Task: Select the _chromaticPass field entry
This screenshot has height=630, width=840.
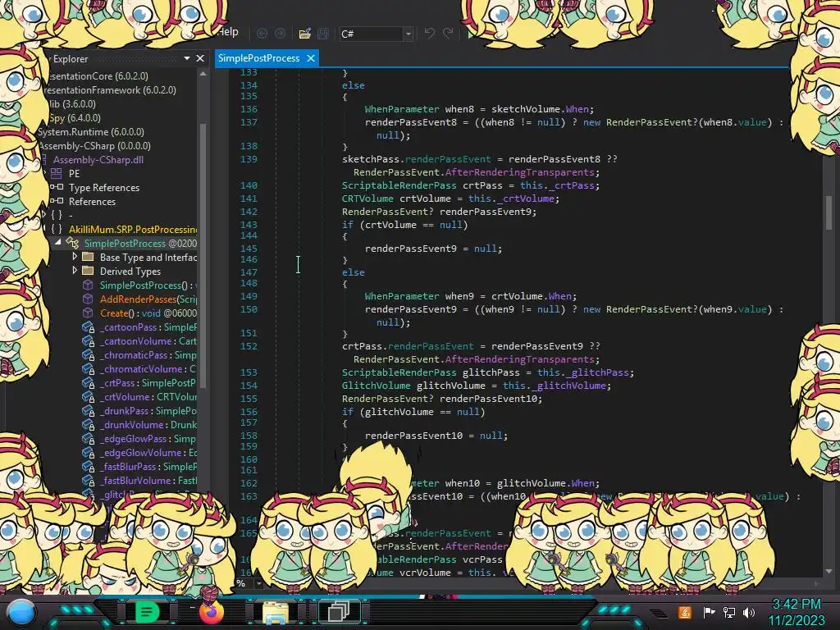Action: pyautogui.click(x=148, y=355)
